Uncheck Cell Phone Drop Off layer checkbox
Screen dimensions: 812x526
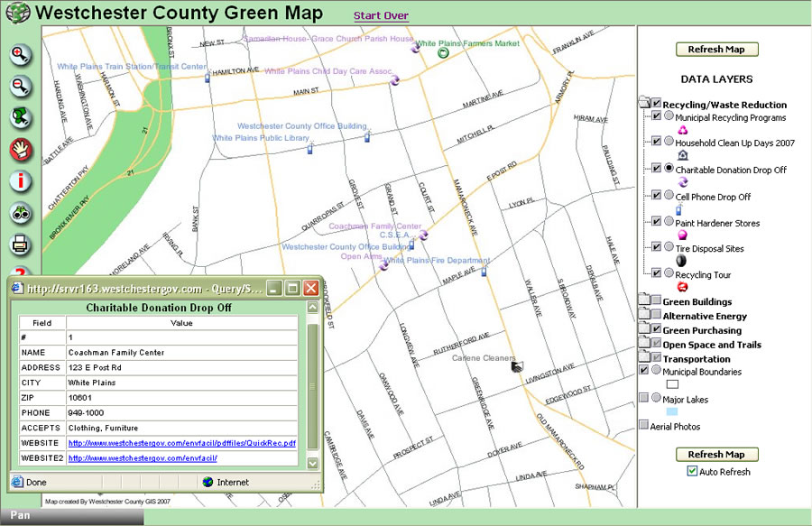pos(656,195)
